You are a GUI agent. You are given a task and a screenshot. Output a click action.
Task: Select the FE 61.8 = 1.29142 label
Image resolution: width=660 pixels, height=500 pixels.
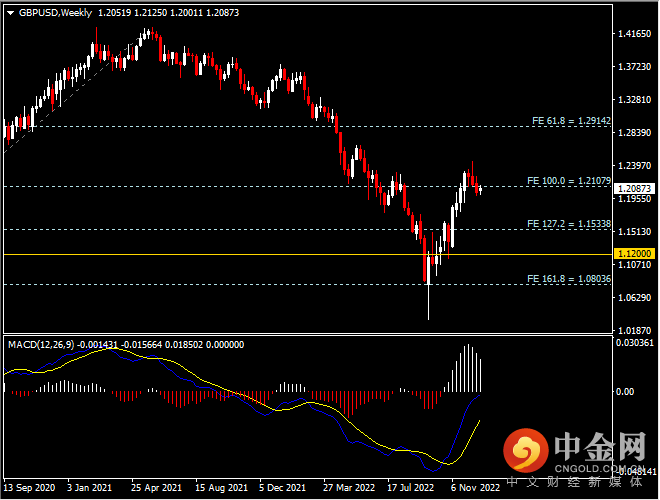point(569,120)
